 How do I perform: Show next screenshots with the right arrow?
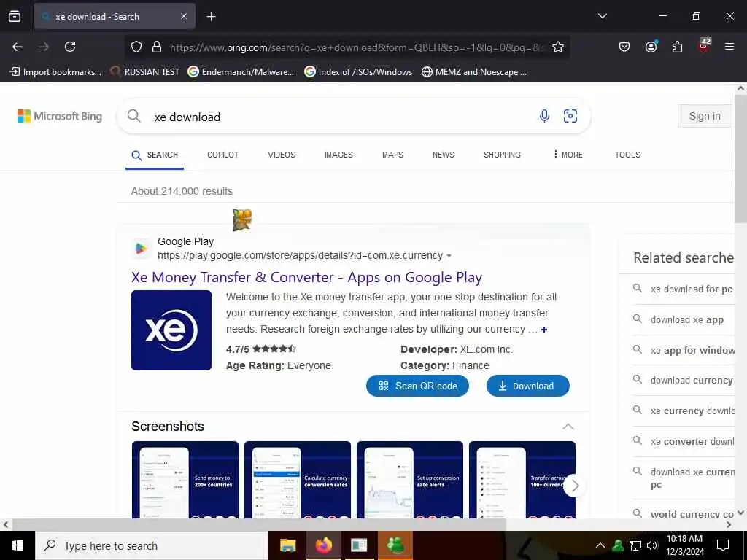click(x=575, y=485)
